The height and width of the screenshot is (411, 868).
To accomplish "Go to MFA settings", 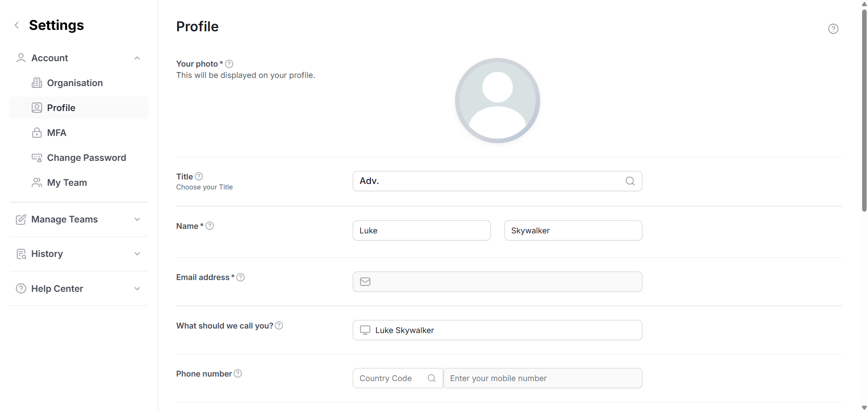I will click(x=57, y=133).
